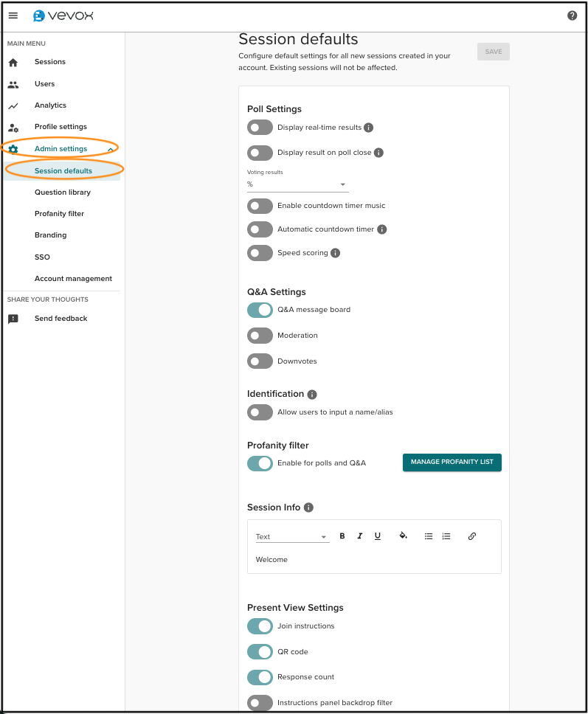The width and height of the screenshot is (588, 714).
Task: Open the Voting results dropdown
Action: [x=298, y=184]
